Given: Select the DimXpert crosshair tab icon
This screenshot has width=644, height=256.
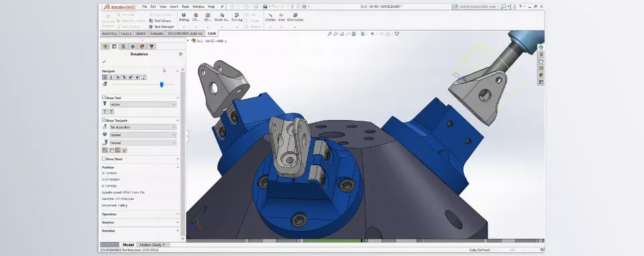Looking at the screenshot, I should click(x=133, y=47).
